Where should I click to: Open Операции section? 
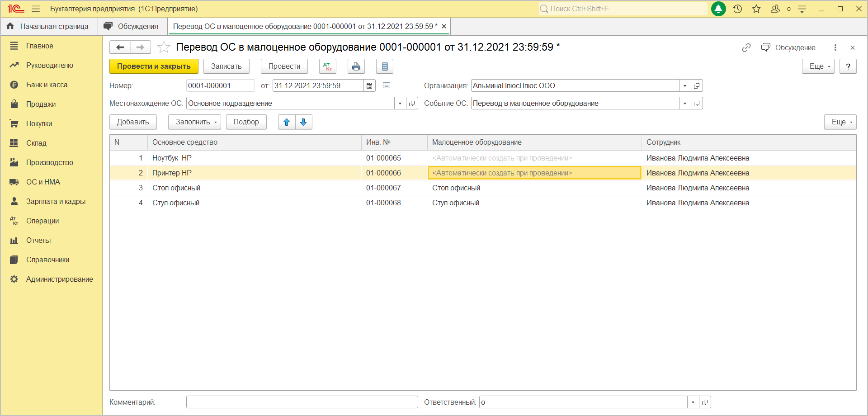tap(43, 221)
